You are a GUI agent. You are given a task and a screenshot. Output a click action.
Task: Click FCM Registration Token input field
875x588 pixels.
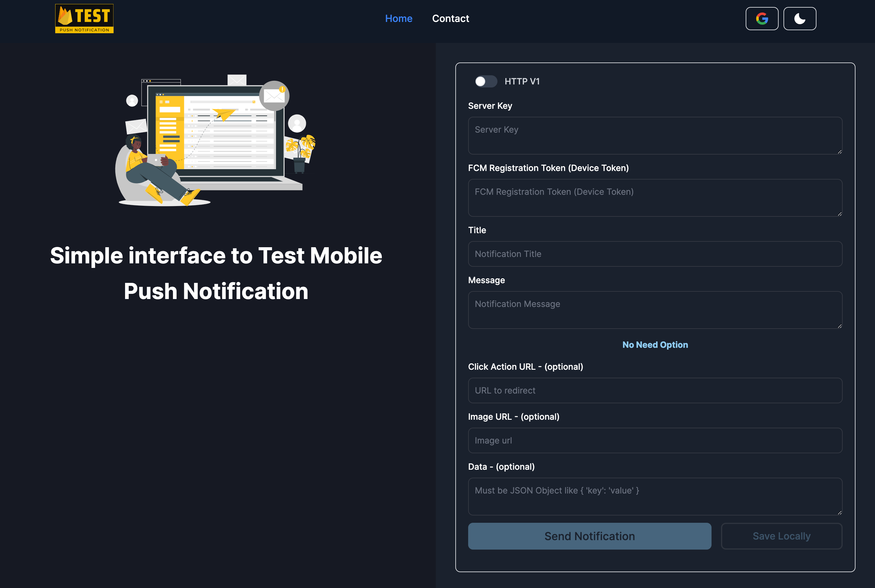(x=655, y=198)
